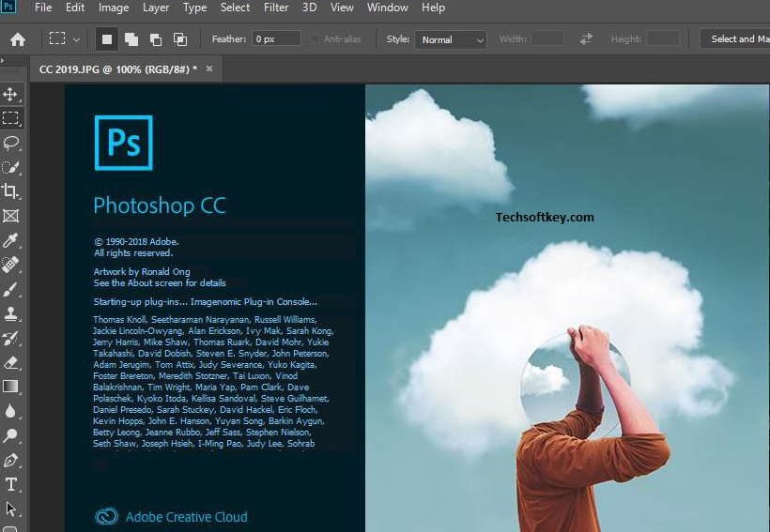Click the Home icon in options bar
The image size is (770, 532).
coord(18,39)
